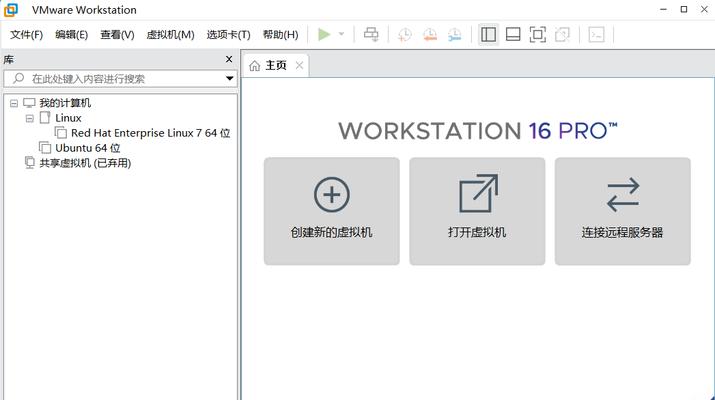Open the 选项卡(T) menu
The image size is (715, 400).
click(228, 35)
